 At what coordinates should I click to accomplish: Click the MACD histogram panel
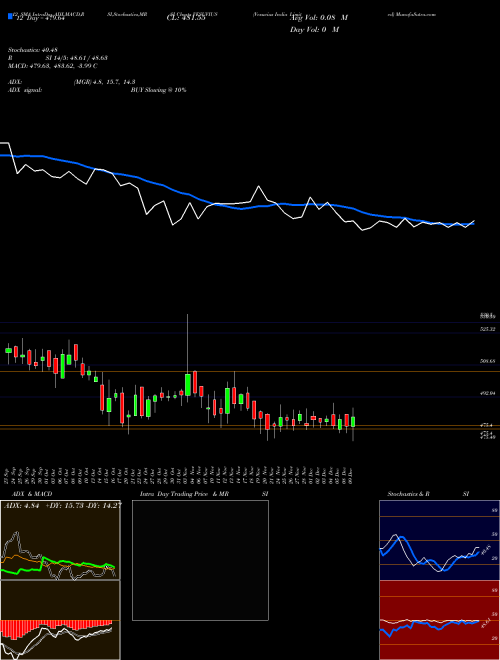coord(60,620)
